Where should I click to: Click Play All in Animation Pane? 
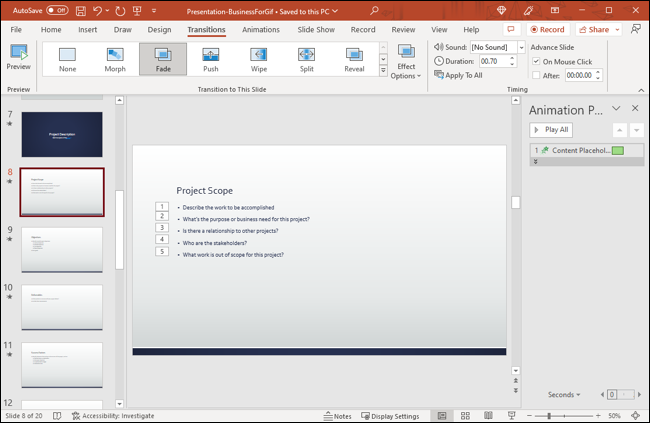click(x=551, y=130)
